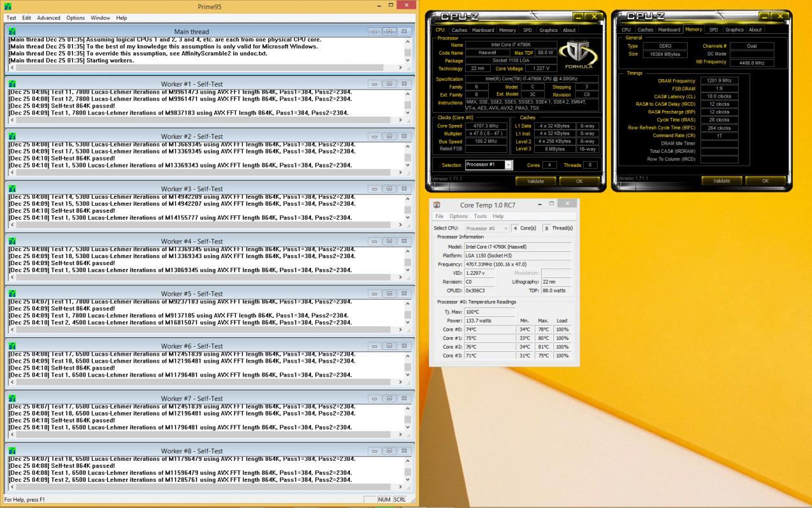Close the second CPU-Z Memory window
Image resolution: width=812 pixels, height=508 pixels.
coord(781,17)
